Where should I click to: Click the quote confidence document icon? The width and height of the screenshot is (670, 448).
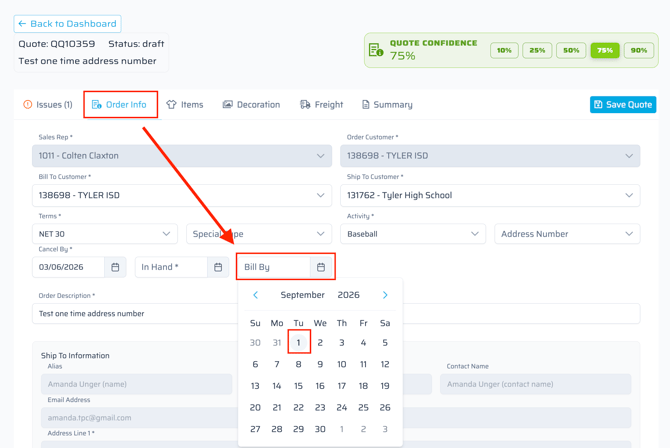376,50
